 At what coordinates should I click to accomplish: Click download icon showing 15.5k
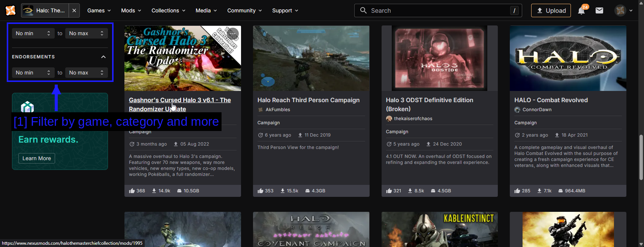(x=283, y=191)
